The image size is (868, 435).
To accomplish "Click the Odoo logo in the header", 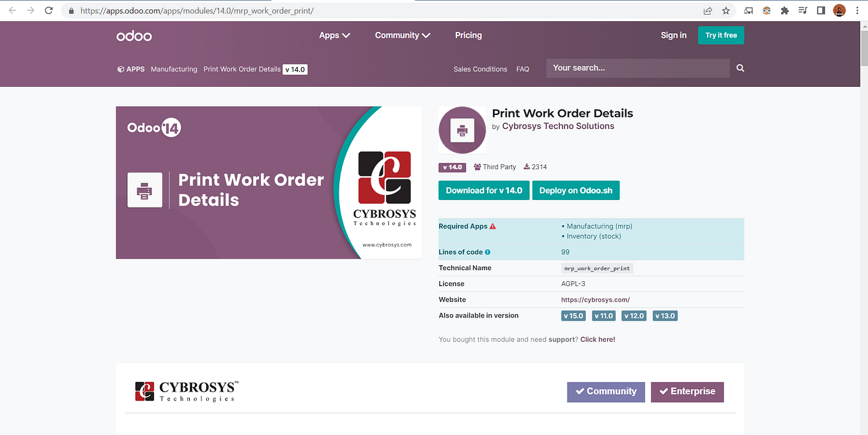I will click(134, 35).
